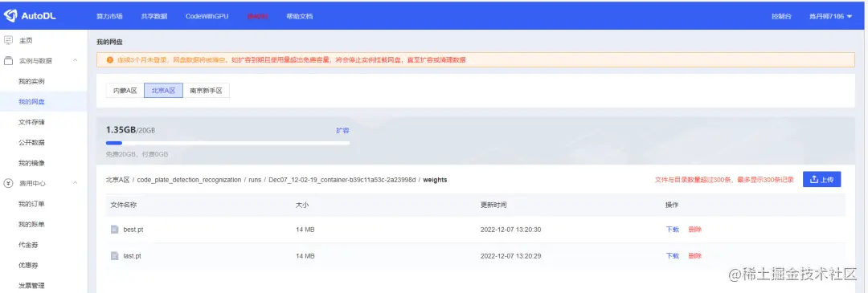Click the best.pt file name
Screen dimensions: 868x293
click(x=133, y=230)
